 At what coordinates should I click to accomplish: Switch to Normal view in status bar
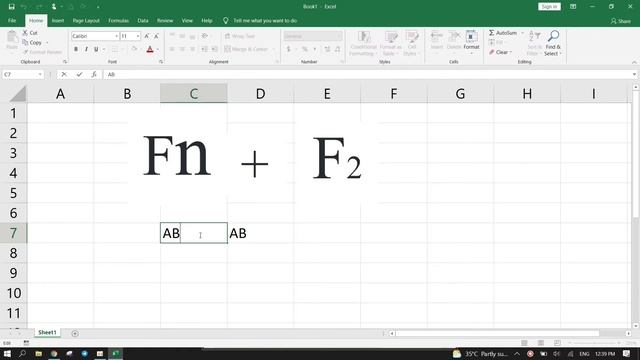click(524, 343)
